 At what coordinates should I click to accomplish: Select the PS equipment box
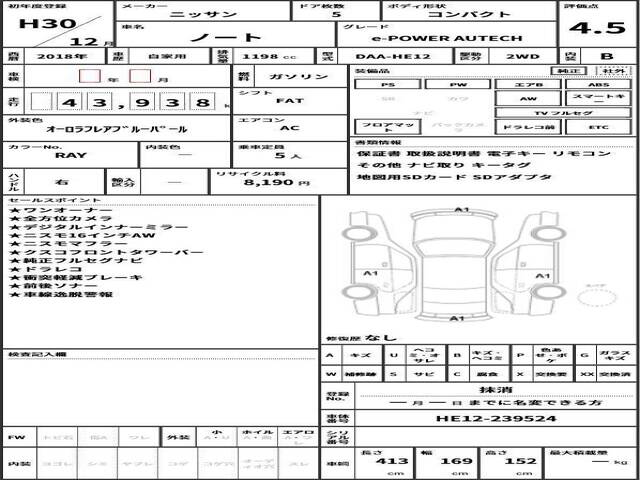(387, 84)
